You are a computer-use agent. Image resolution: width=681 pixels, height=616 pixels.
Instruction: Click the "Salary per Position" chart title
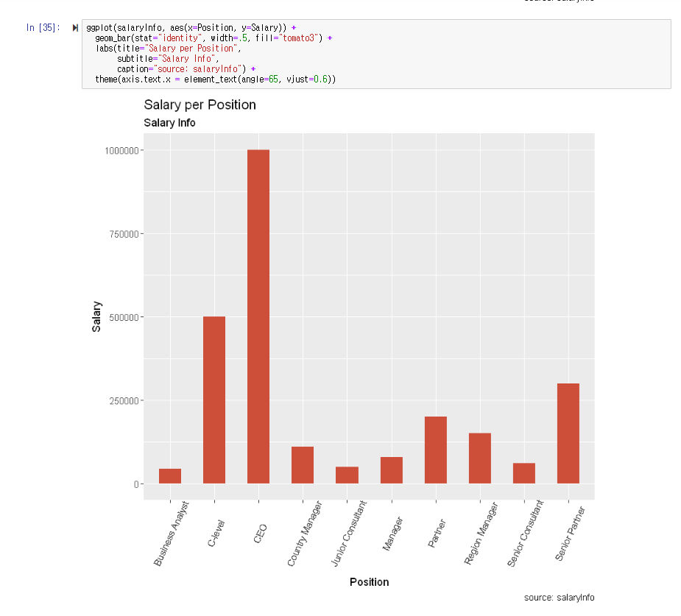(200, 105)
